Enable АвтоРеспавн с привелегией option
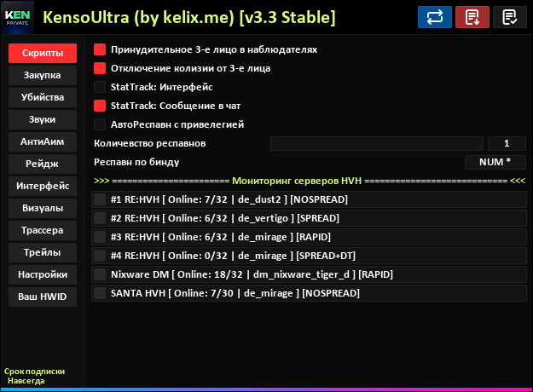 point(100,124)
